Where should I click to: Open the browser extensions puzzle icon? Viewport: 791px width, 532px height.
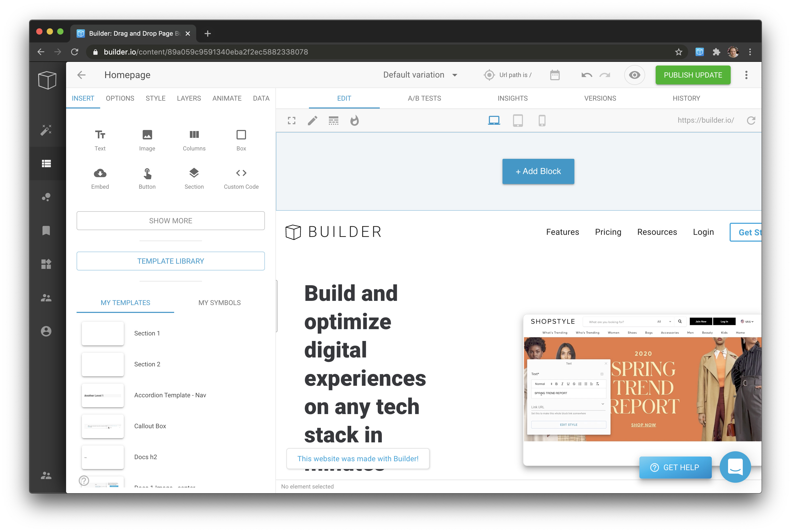click(x=716, y=52)
